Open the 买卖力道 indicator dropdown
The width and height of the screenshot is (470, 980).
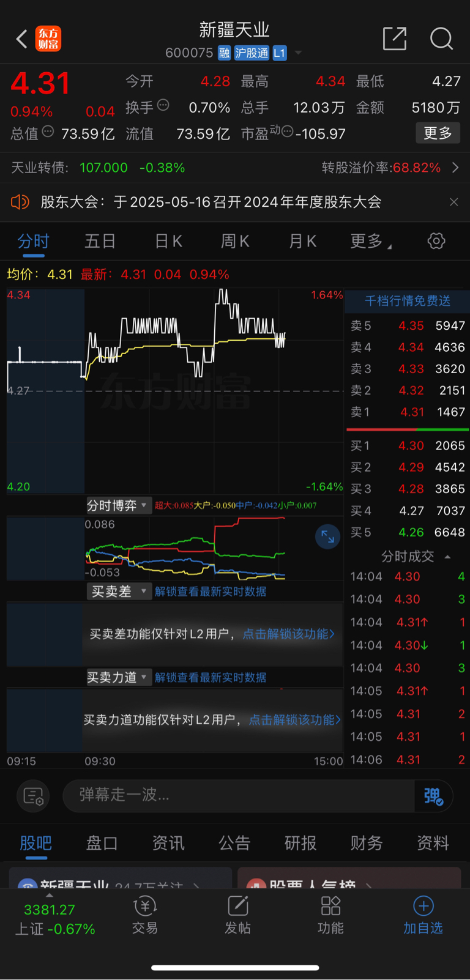[117, 677]
